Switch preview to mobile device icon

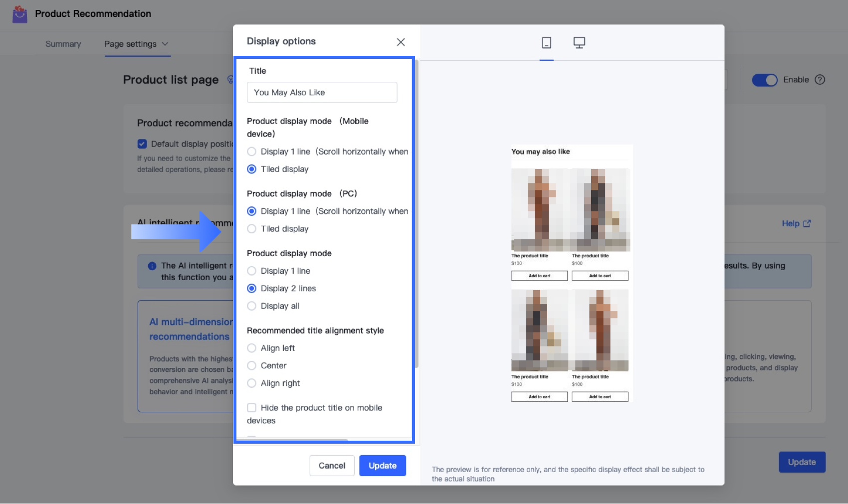pos(546,43)
